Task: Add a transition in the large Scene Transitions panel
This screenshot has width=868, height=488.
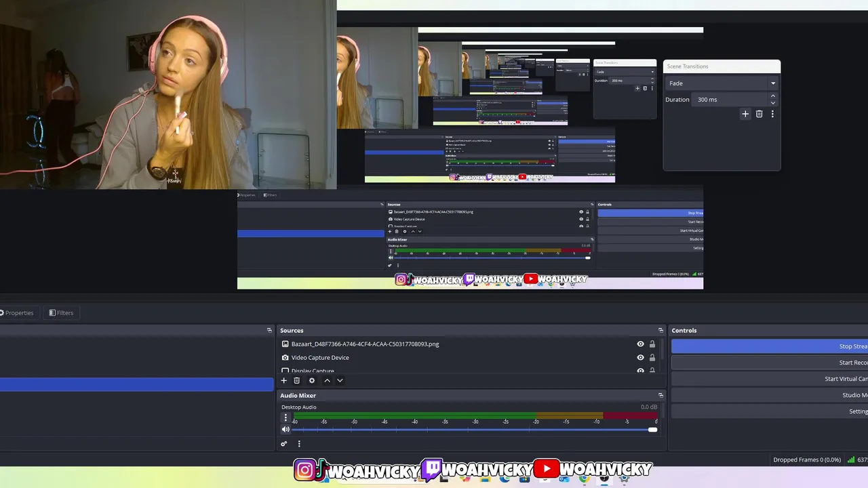Action: (745, 114)
